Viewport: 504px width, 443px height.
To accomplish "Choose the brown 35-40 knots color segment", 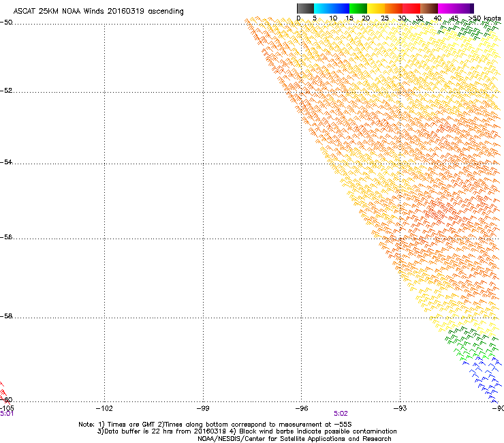I will tap(429, 8).
